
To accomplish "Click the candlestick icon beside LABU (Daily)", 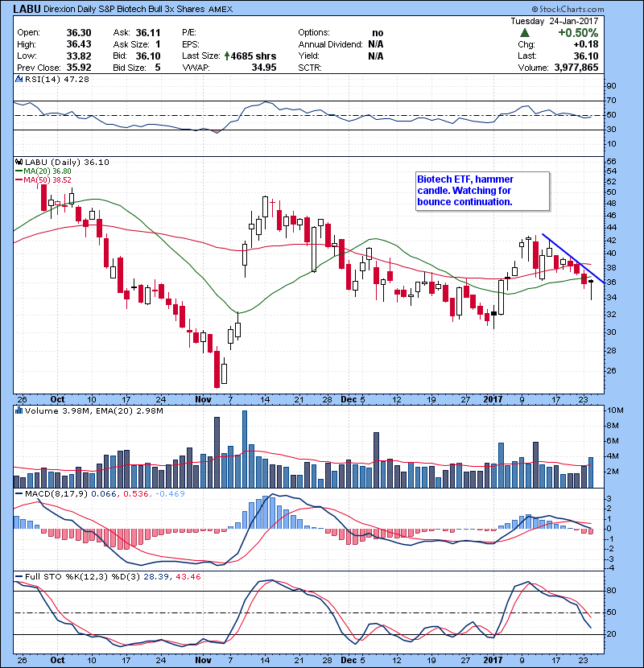I will [19, 162].
